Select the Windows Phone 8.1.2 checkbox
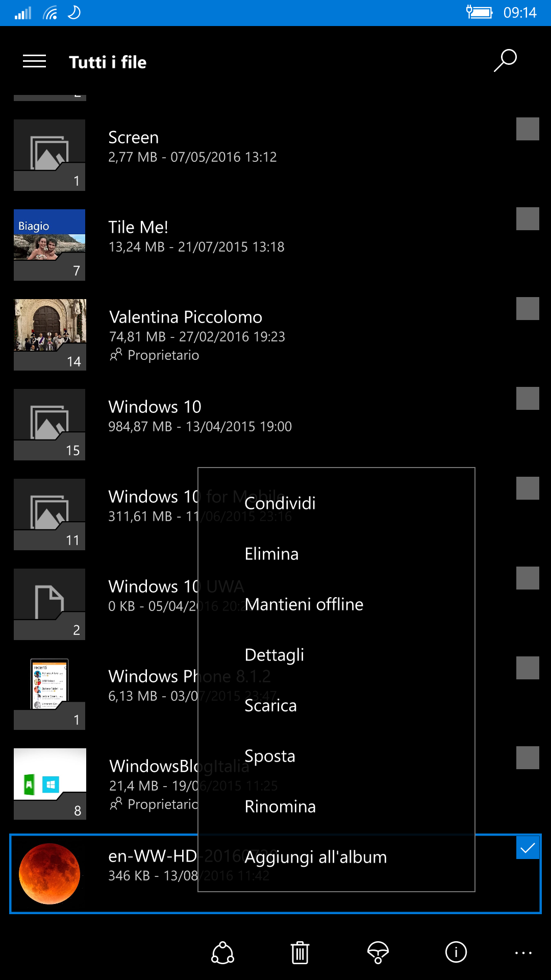The width and height of the screenshot is (551, 980). [528, 668]
